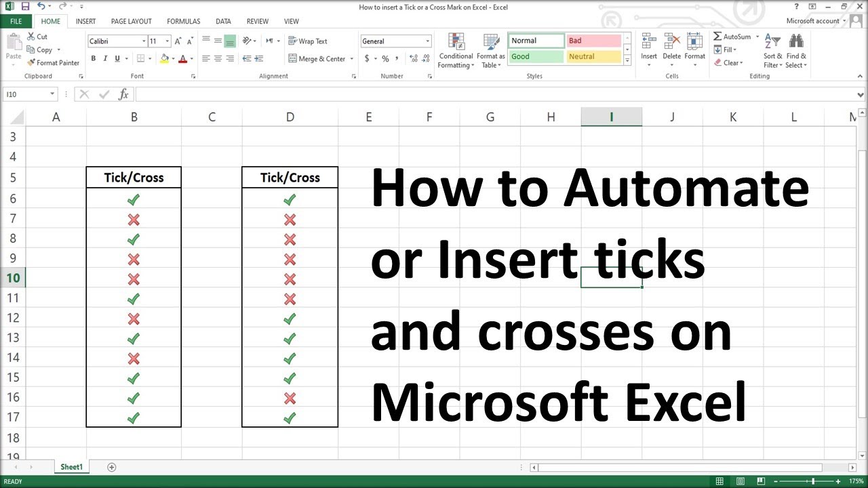This screenshot has width=868, height=488.
Task: Click the Borders icon
Action: coord(142,59)
